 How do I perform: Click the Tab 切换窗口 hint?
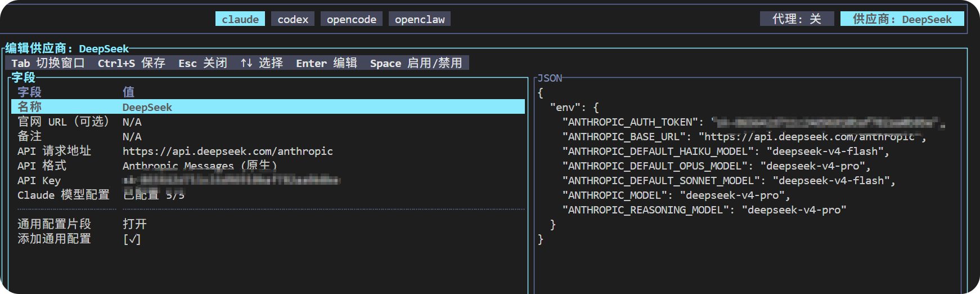[x=48, y=63]
